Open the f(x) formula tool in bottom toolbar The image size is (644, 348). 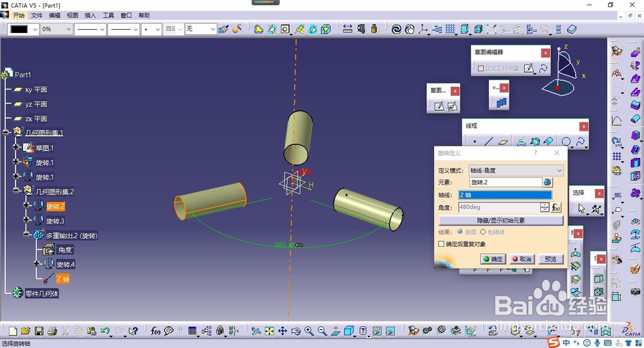pos(155,331)
